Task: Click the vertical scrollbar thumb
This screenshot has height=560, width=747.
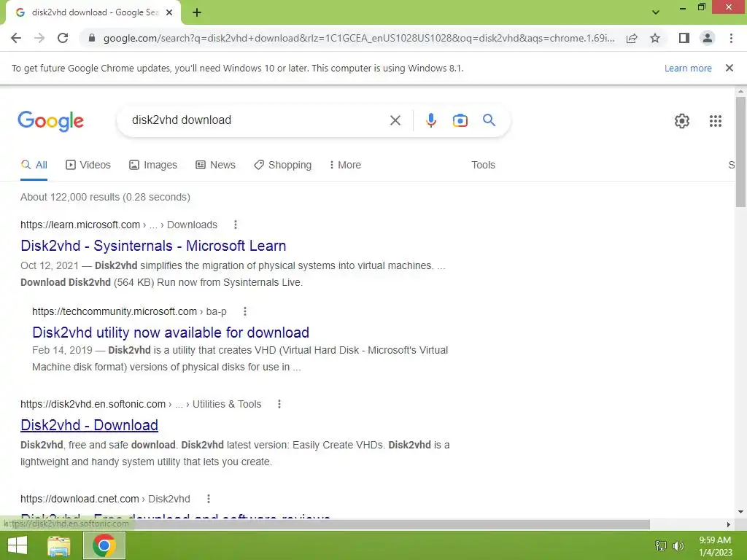Action: [740, 152]
